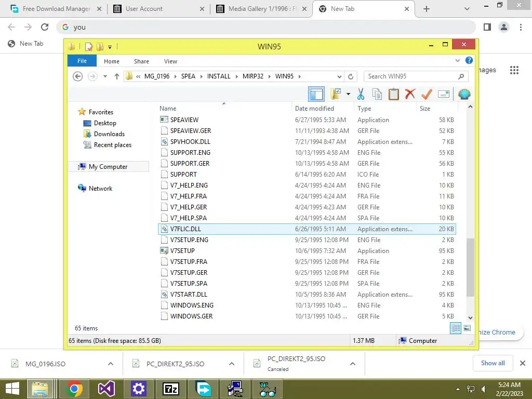
Task: Select the SPVHOOK.DLL file
Action: [307, 141]
